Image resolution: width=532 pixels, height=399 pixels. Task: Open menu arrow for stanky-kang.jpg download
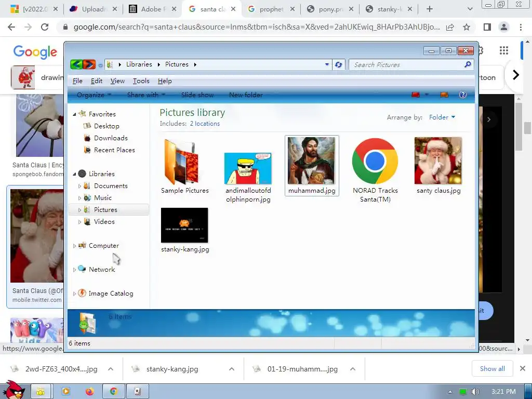(231, 369)
